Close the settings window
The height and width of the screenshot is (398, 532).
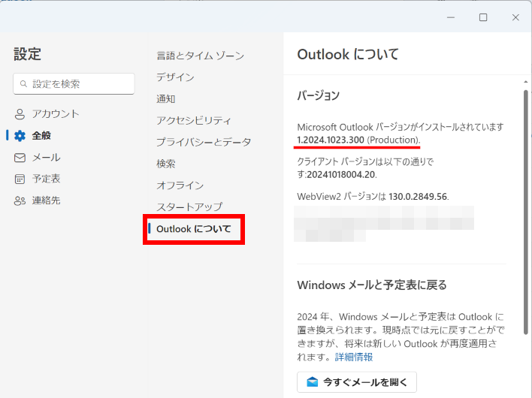pos(515,17)
